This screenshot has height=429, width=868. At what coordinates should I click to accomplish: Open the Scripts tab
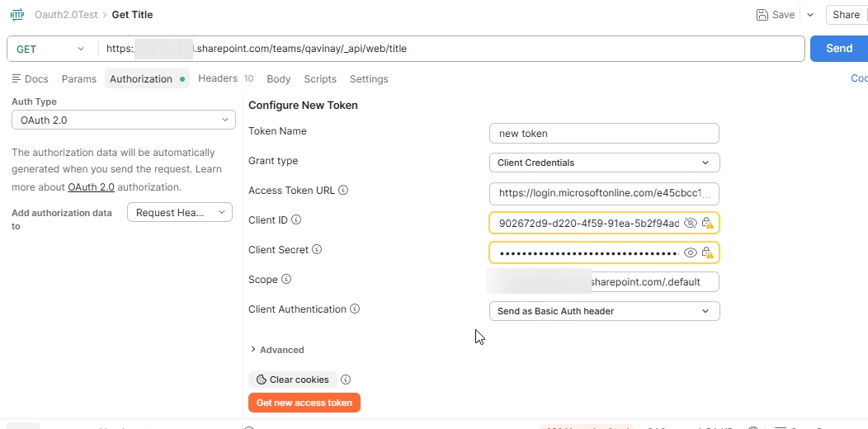click(x=320, y=79)
